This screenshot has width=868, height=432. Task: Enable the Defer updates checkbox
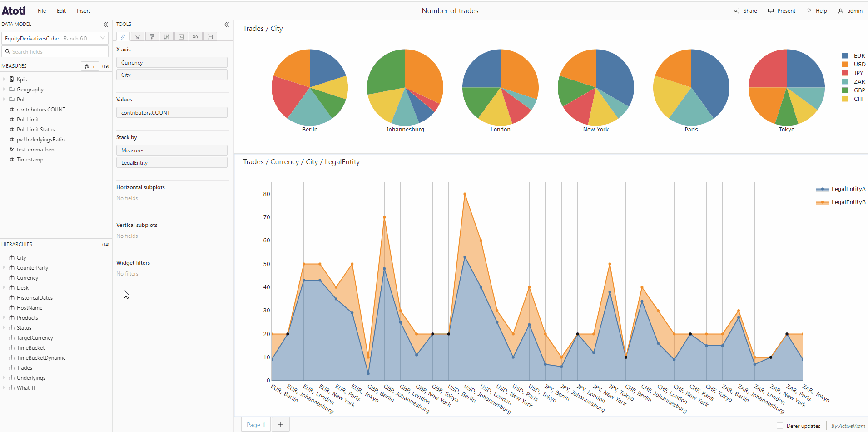pos(780,426)
